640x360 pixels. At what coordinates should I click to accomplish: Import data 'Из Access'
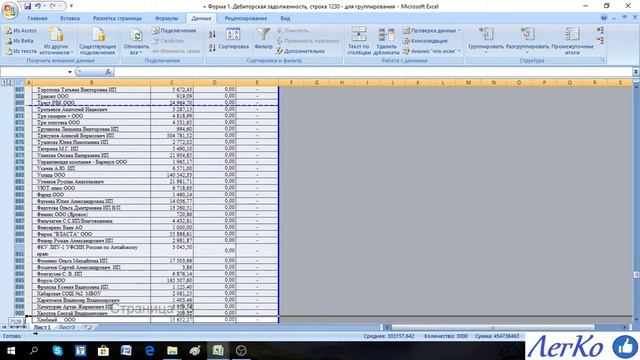(21, 31)
